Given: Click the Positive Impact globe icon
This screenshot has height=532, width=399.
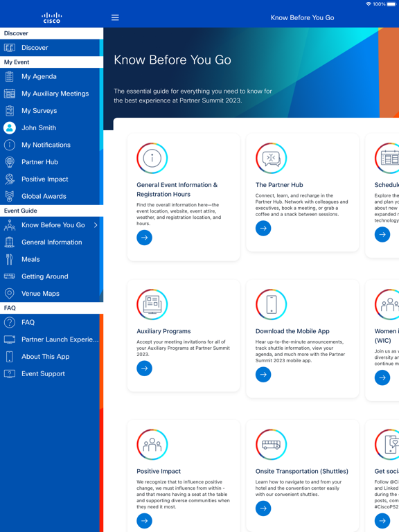Looking at the screenshot, I should pos(10,179).
